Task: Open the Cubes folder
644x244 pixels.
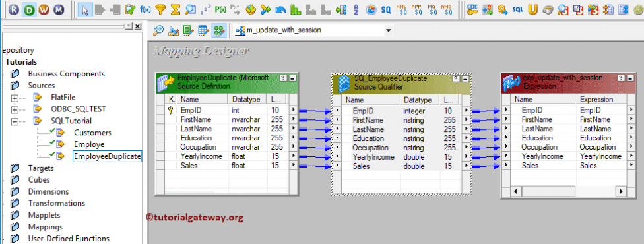Action: 39,180
